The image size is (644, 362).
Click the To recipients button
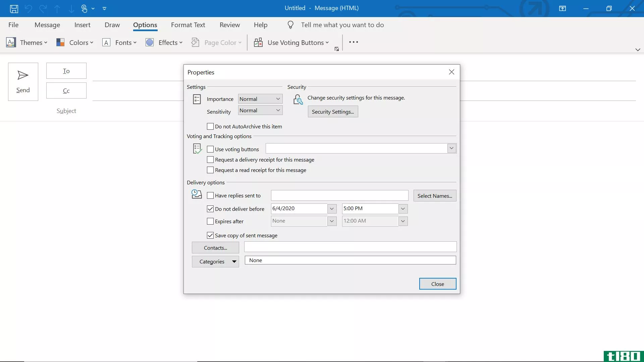pyautogui.click(x=66, y=71)
